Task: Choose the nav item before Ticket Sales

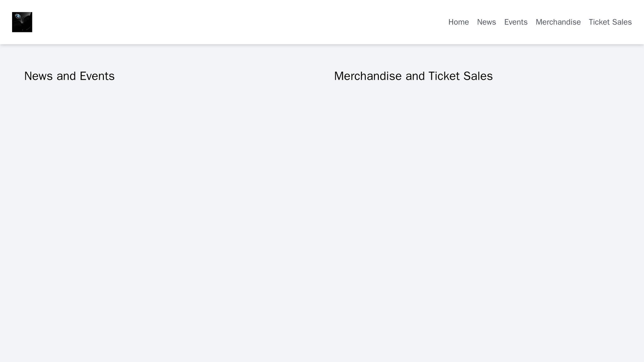Action: click(558, 22)
